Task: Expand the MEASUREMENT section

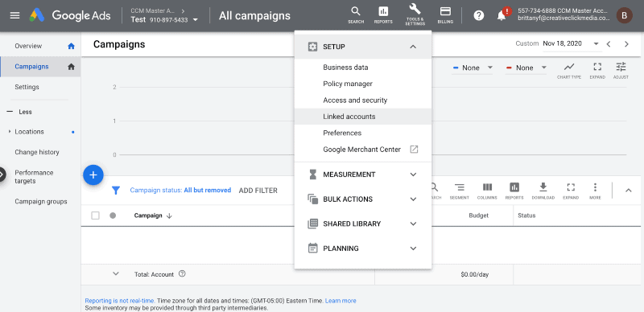Action: (363, 174)
